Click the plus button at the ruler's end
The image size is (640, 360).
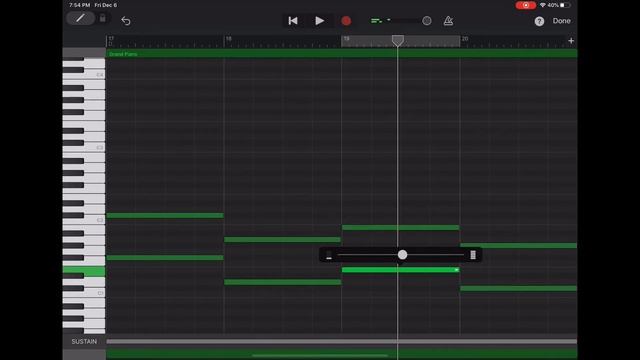tap(571, 40)
